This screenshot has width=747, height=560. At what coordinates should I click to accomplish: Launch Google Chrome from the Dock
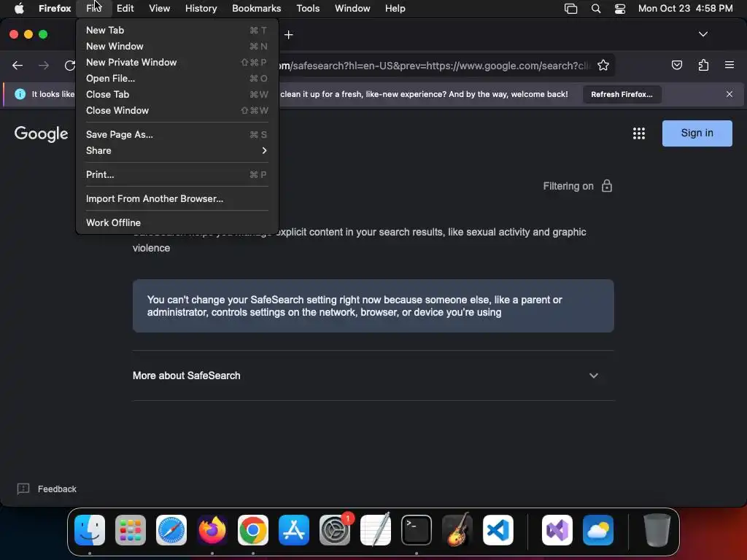[253, 530]
